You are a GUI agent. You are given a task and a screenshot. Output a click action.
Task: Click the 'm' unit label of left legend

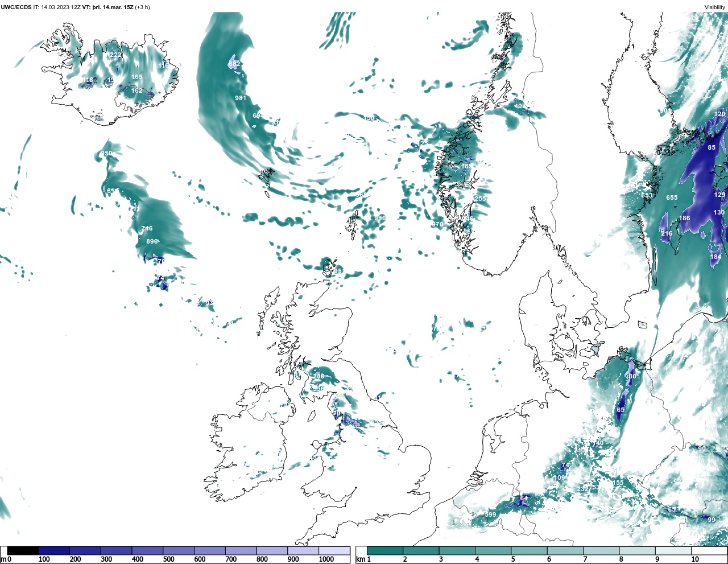[x=3, y=559]
